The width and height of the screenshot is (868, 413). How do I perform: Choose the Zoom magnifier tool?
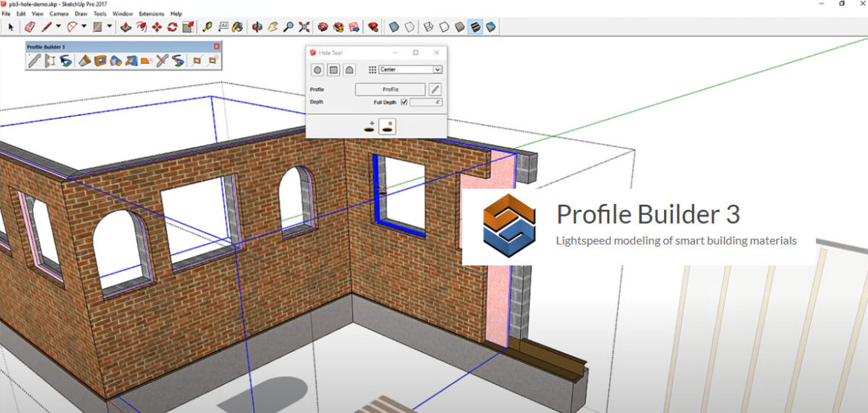click(x=288, y=27)
